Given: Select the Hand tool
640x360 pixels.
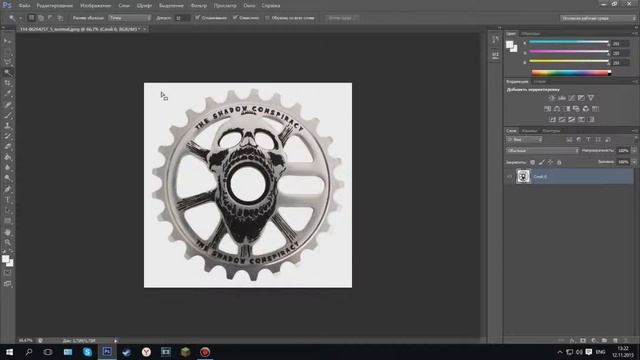Looking at the screenshot, I should click(7, 232).
